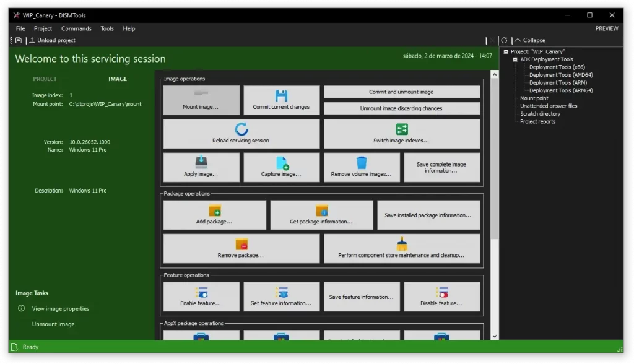Open the Add package dialog
Screen dimensions: 634x364
tap(215, 215)
